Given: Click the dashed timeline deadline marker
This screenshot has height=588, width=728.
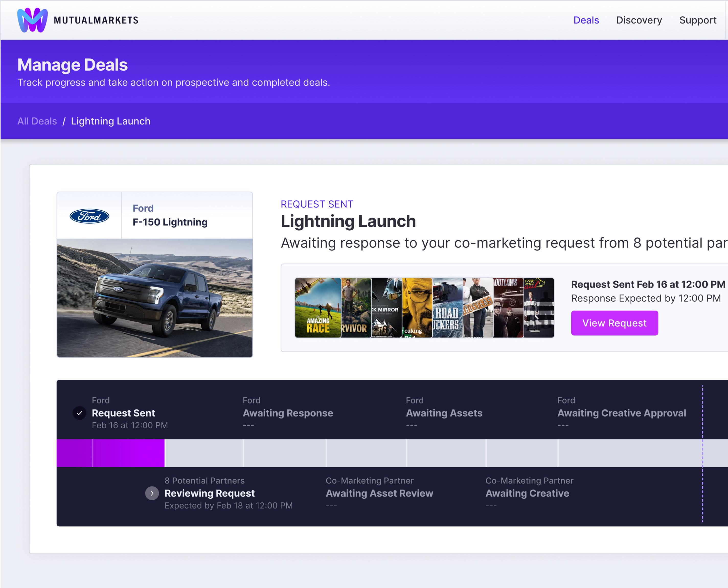Looking at the screenshot, I should pos(703,453).
